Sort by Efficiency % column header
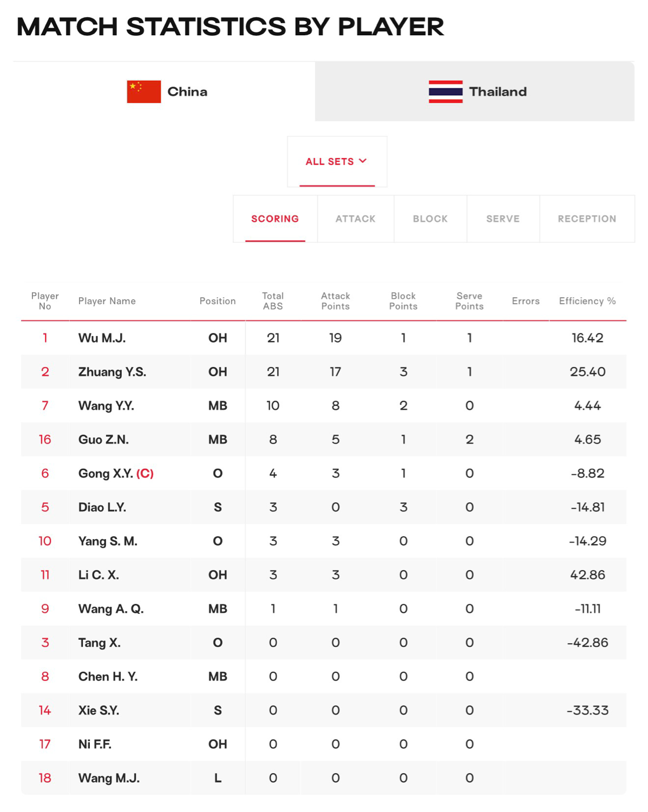 pyautogui.click(x=587, y=301)
